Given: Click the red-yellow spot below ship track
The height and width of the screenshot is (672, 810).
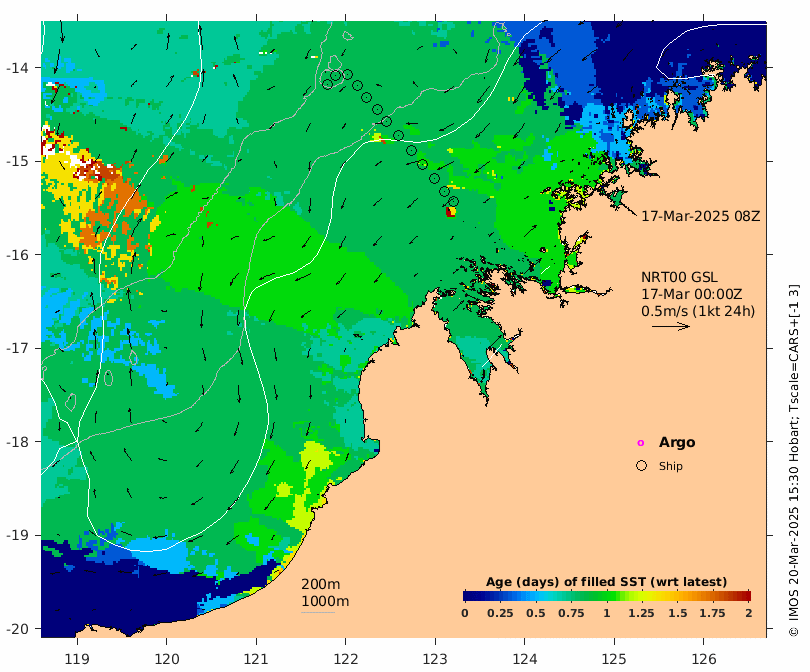Looking at the screenshot, I should pos(450,212).
